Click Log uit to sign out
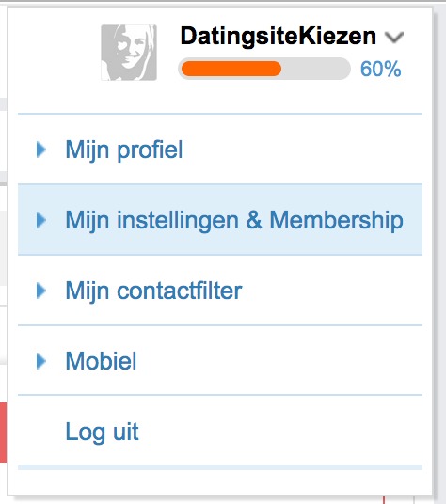This screenshot has height=504, width=446. coord(102,432)
